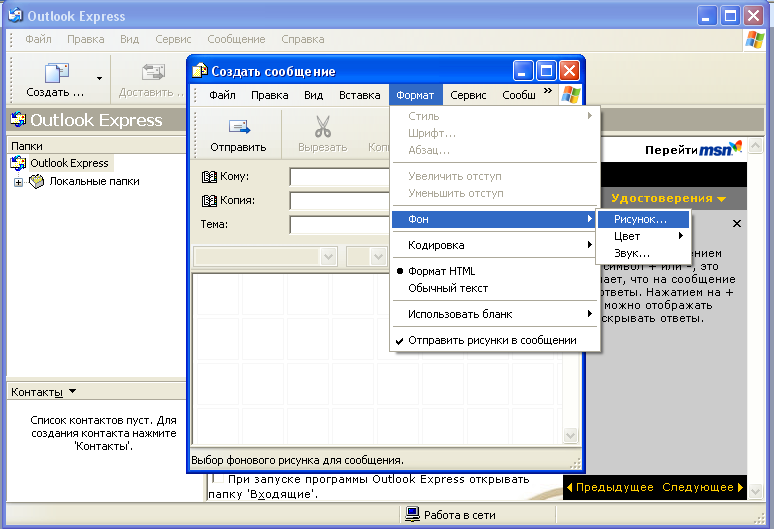Click the Предыдущее tip link

pos(610,488)
